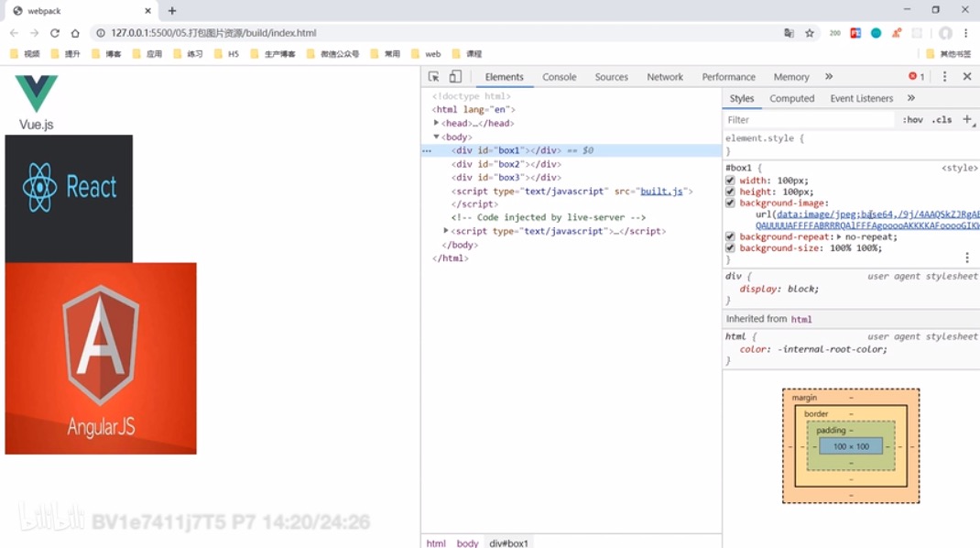Open the user profile avatar
980x548 pixels.
(x=945, y=33)
